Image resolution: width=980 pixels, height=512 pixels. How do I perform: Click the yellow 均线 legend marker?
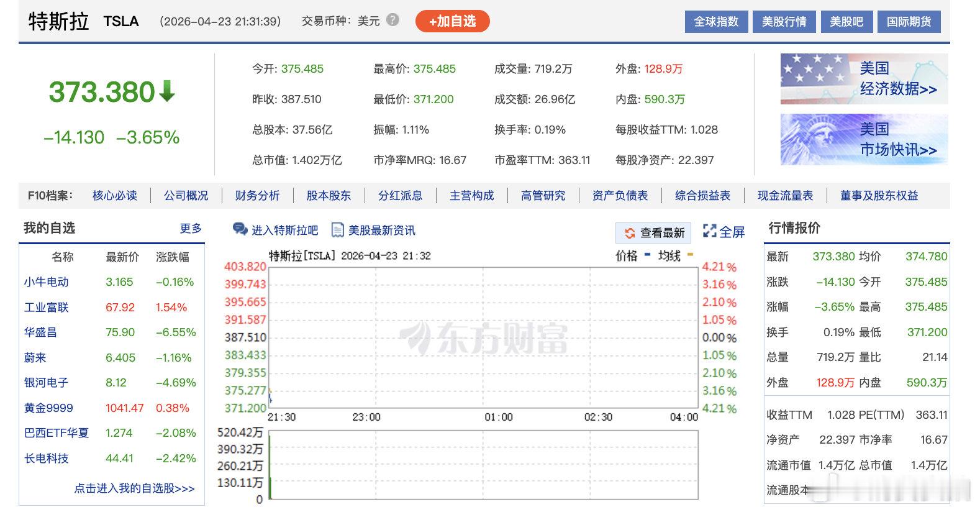pyautogui.click(x=691, y=255)
